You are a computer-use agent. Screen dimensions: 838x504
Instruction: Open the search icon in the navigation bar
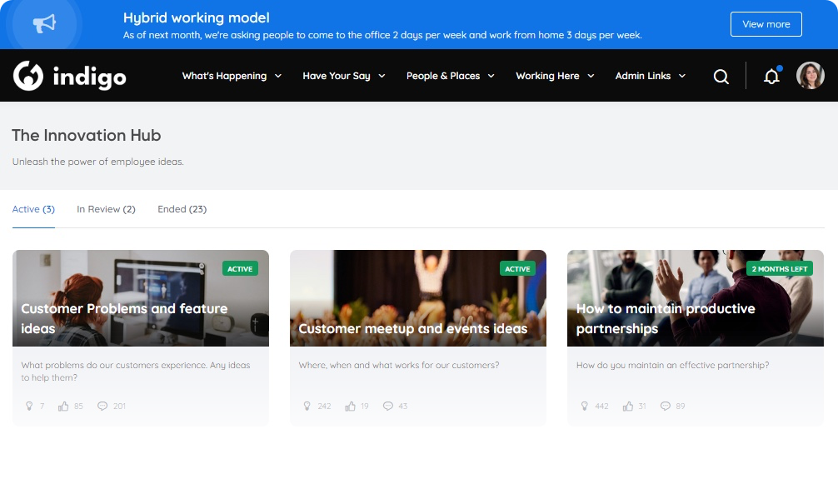pyautogui.click(x=720, y=76)
